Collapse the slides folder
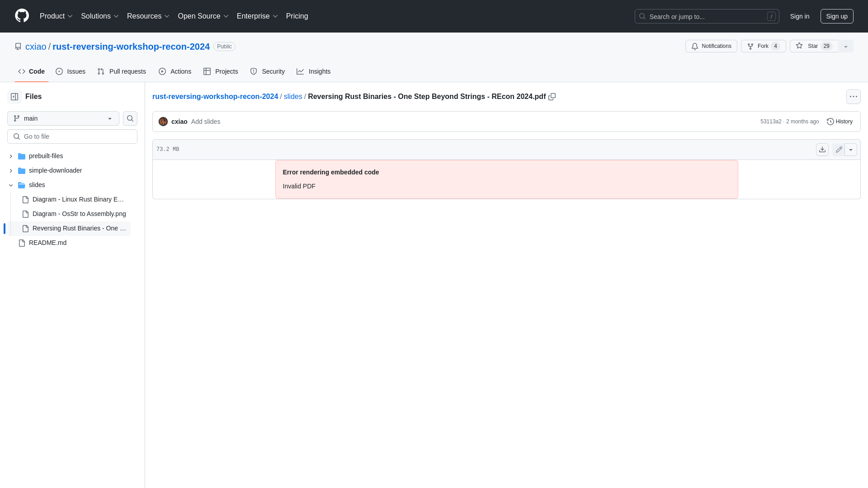Screen dimensions: 868x488 (x=11, y=185)
